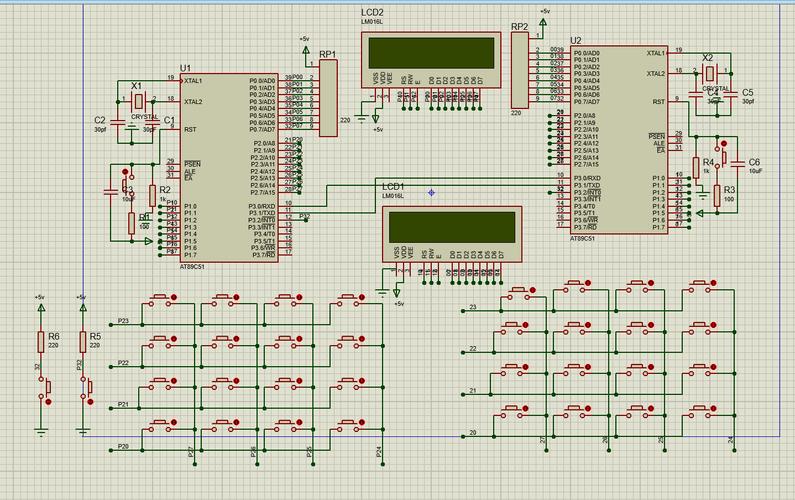Click reset push button beside R4
Viewport: 795px width, 500px height.
pyautogui.click(x=720, y=154)
